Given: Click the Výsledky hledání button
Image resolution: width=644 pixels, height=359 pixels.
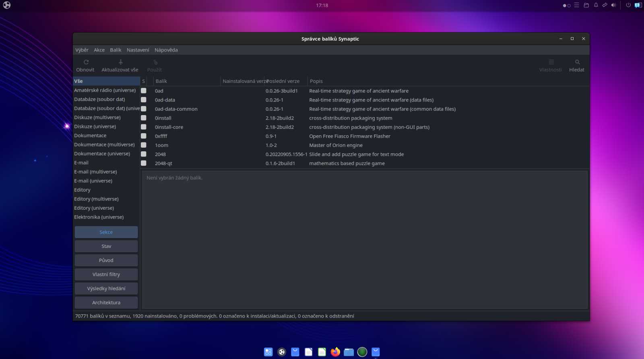Looking at the screenshot, I should point(106,289).
